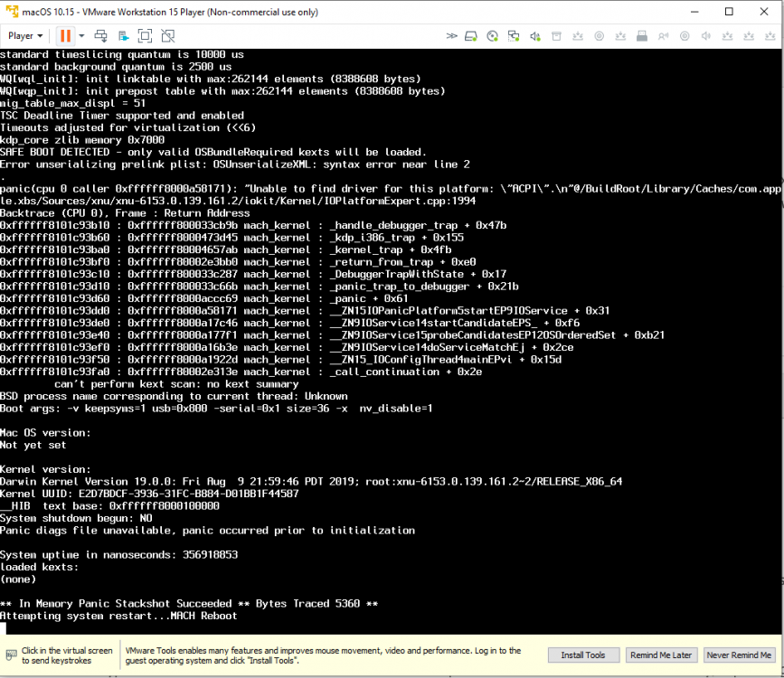Close the VMware Player window
The image size is (784, 678).
pos(764,12)
